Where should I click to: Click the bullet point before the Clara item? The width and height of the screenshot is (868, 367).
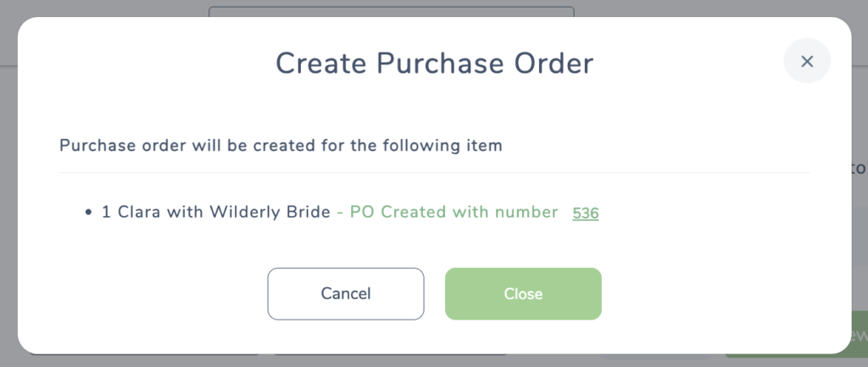[88, 213]
